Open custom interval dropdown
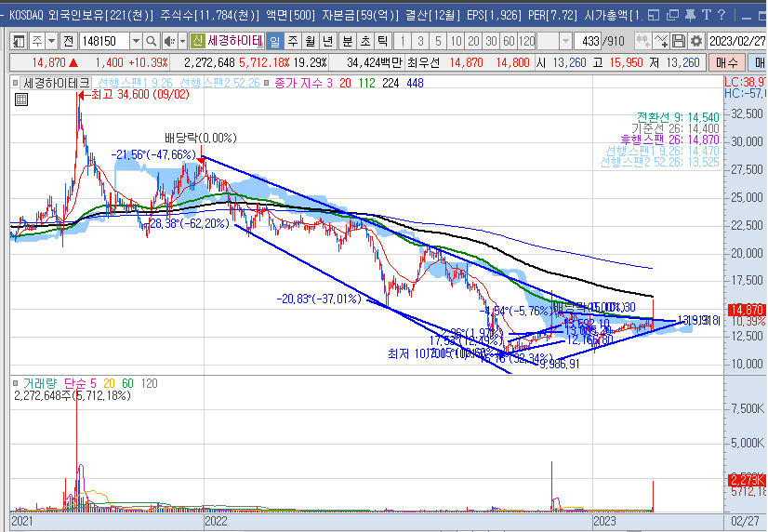The image size is (768, 532). (x=565, y=41)
